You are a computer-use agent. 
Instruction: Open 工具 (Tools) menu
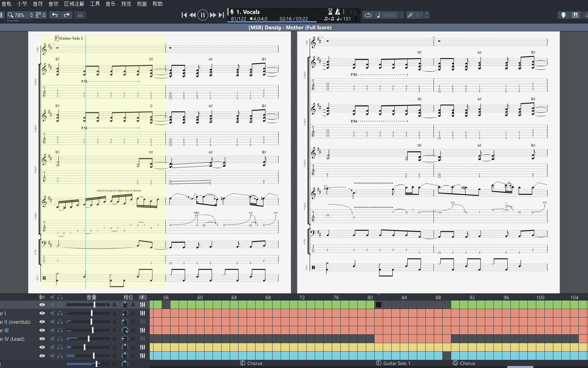(x=95, y=4)
